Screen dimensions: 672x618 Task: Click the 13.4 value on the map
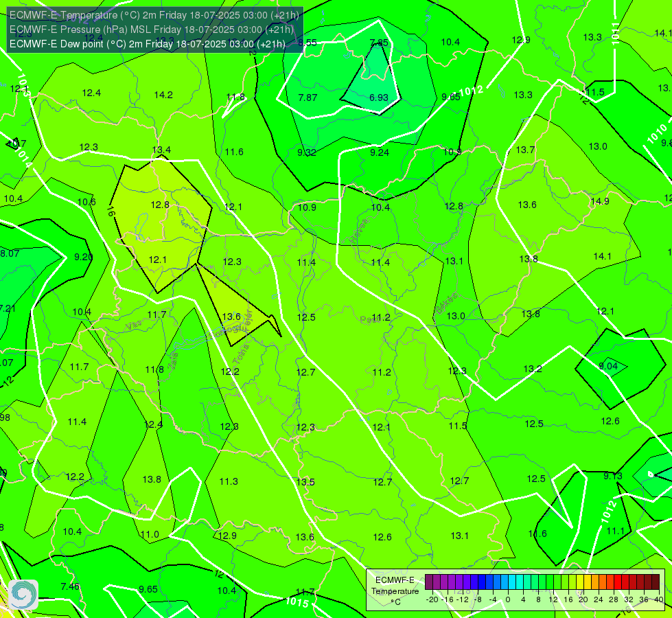(161, 150)
